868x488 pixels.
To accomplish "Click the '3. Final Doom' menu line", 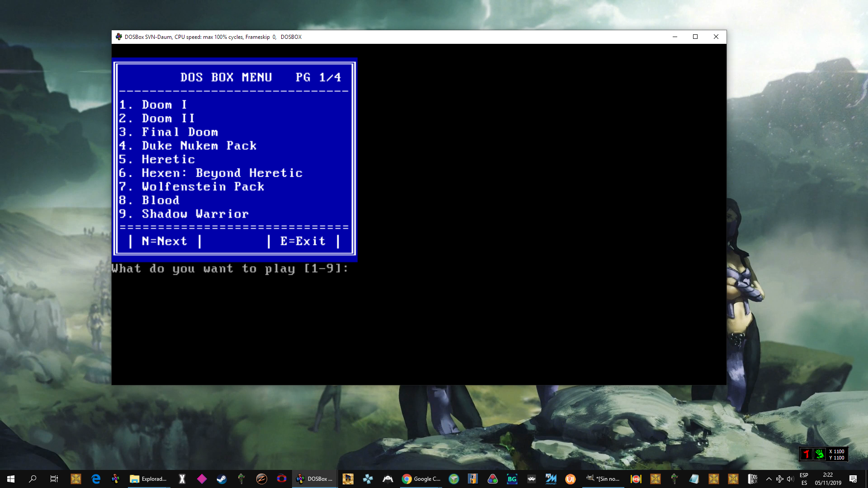I will [168, 132].
